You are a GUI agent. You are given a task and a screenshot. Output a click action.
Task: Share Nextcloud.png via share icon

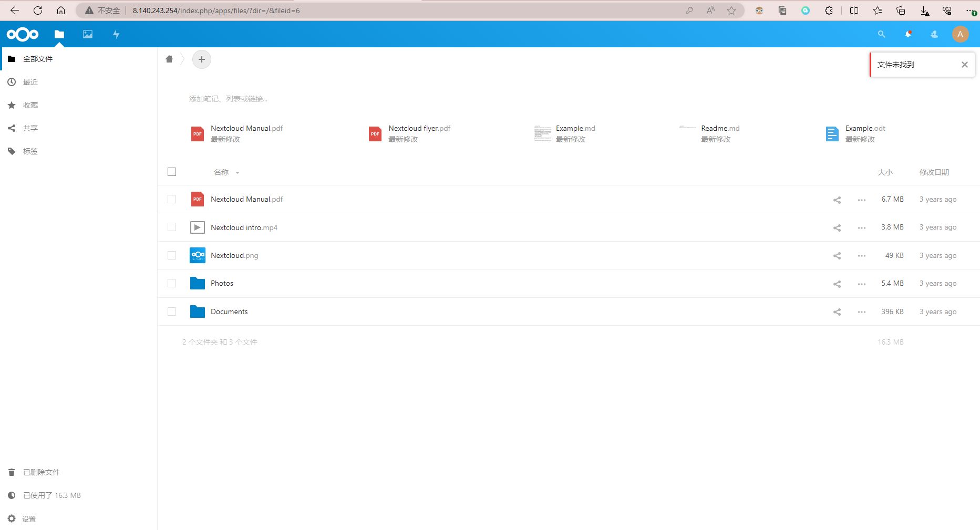pyautogui.click(x=837, y=256)
